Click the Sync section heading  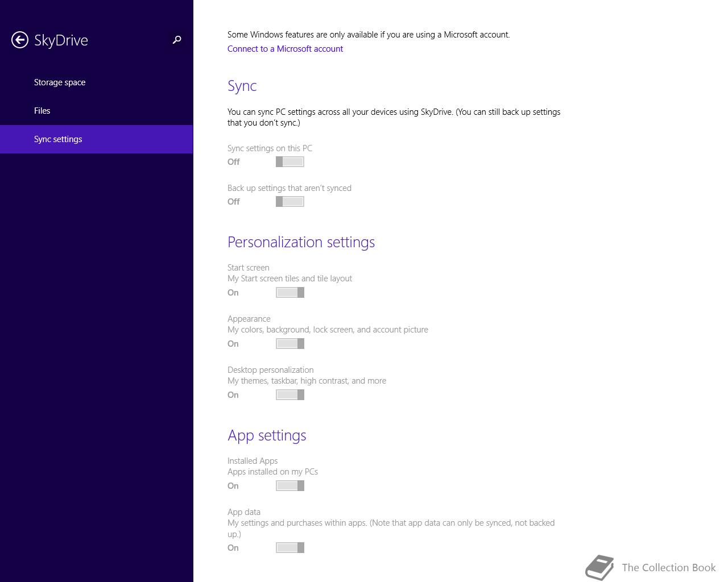click(242, 86)
